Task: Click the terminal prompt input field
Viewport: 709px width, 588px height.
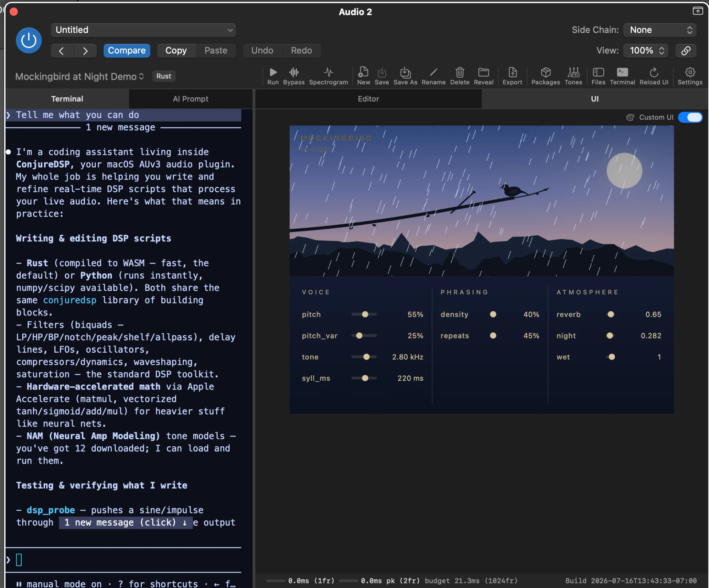Action: [x=123, y=560]
